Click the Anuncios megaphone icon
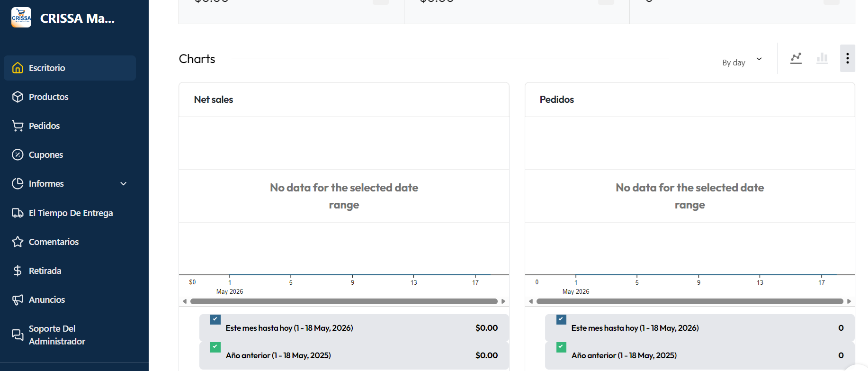The width and height of the screenshot is (868, 371). coord(18,299)
